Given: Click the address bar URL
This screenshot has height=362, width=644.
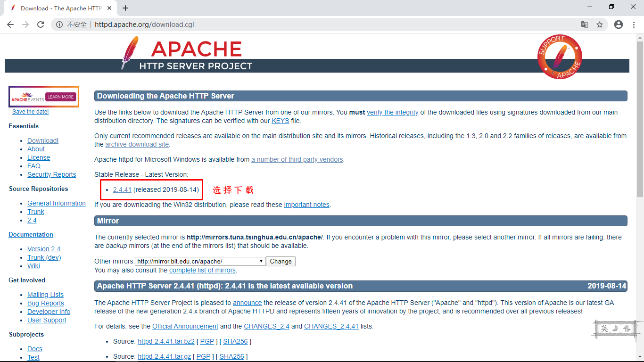Looking at the screenshot, I should [144, 25].
